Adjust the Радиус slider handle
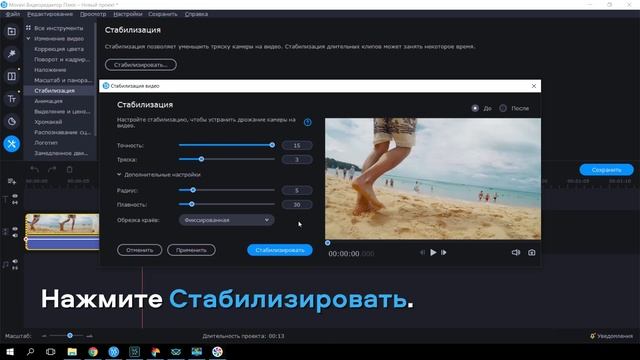Image resolution: width=640 pixels, height=360 pixels. 193,190
